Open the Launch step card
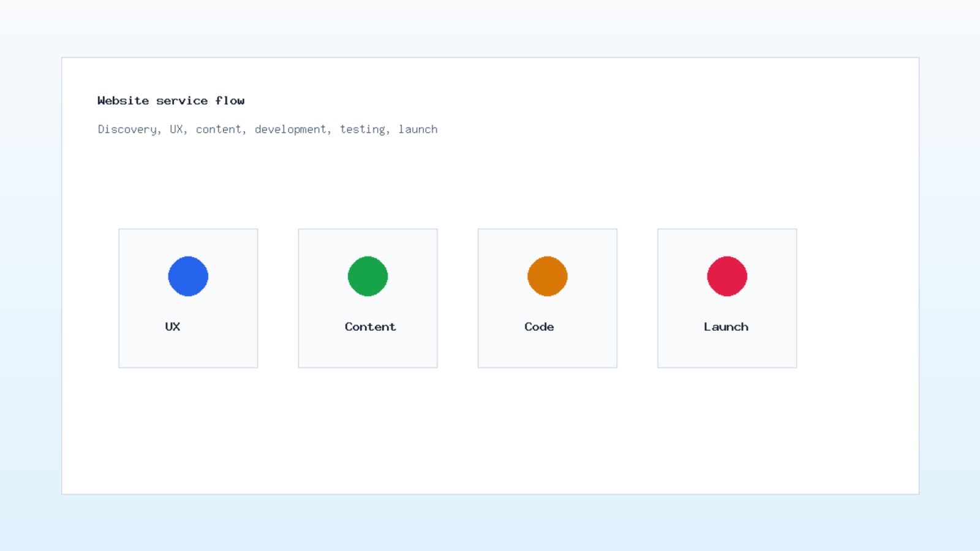This screenshot has width=980, height=551. pyautogui.click(x=727, y=298)
